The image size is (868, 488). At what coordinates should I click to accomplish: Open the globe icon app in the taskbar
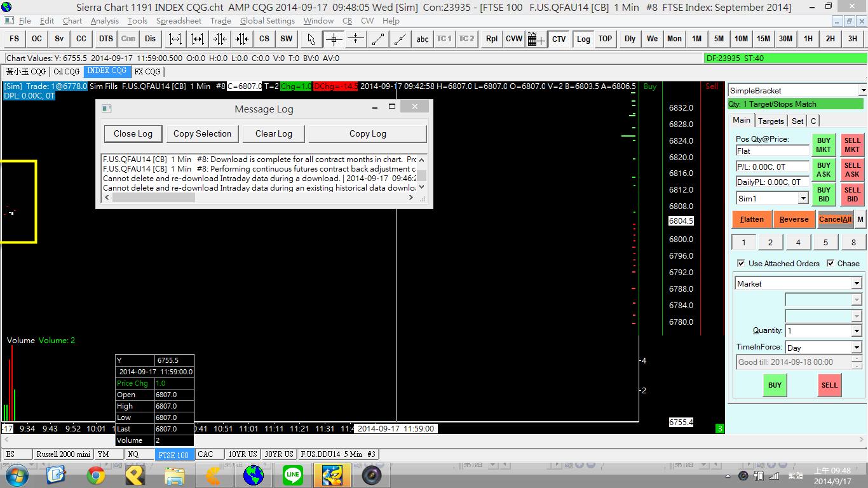point(254,475)
